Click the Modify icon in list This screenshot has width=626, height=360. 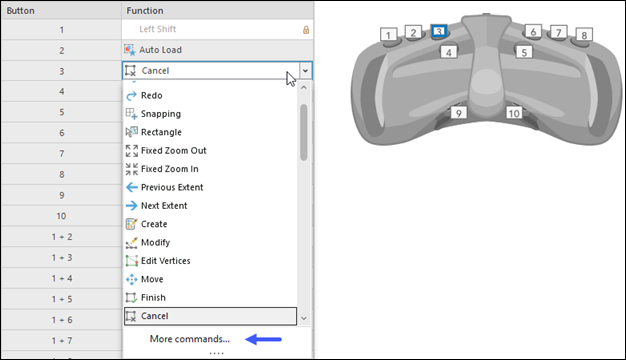(131, 243)
